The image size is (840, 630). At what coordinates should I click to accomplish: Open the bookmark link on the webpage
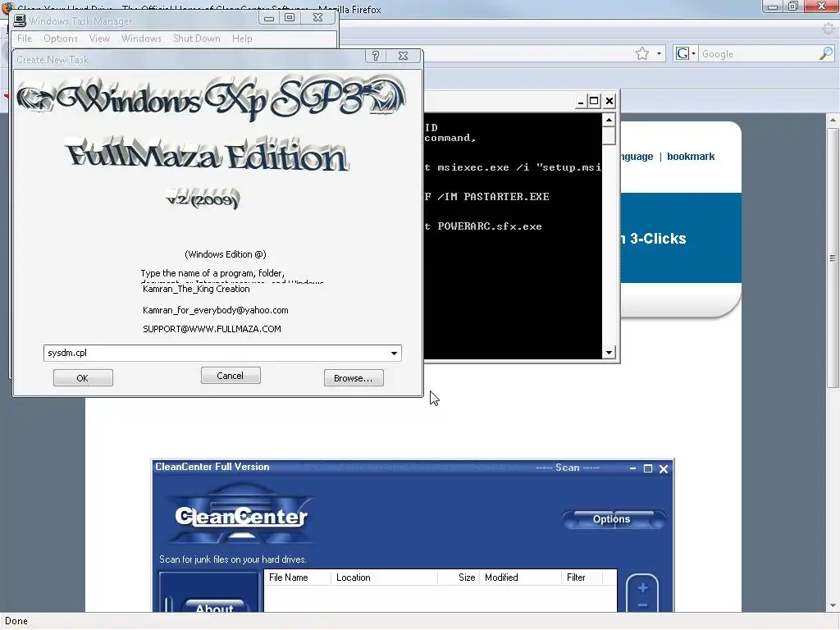point(691,157)
